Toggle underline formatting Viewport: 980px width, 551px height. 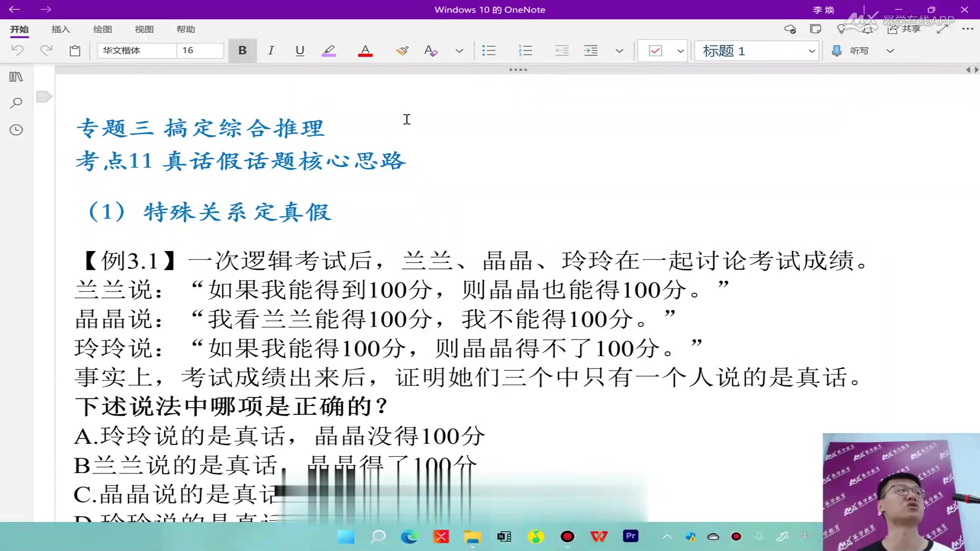pos(300,50)
